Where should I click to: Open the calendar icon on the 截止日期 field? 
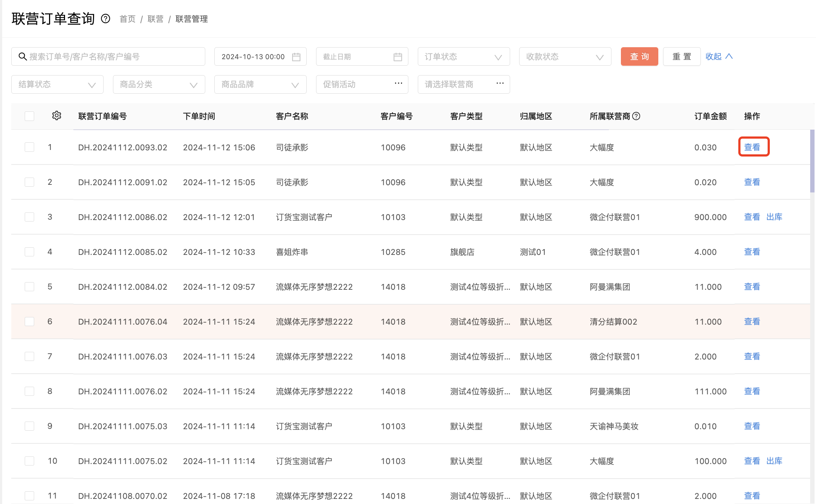click(398, 57)
